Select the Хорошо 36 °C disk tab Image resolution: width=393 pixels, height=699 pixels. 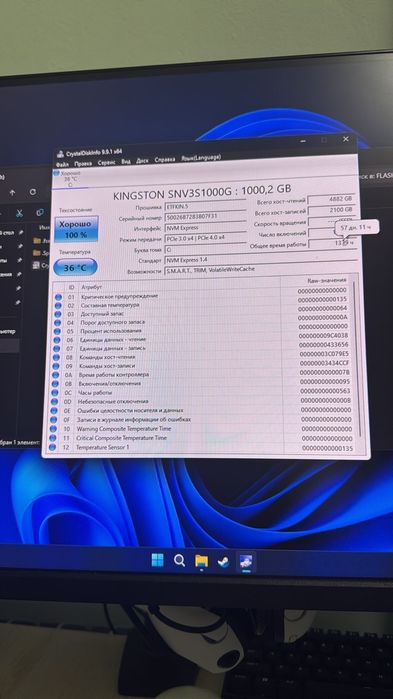click(70, 178)
